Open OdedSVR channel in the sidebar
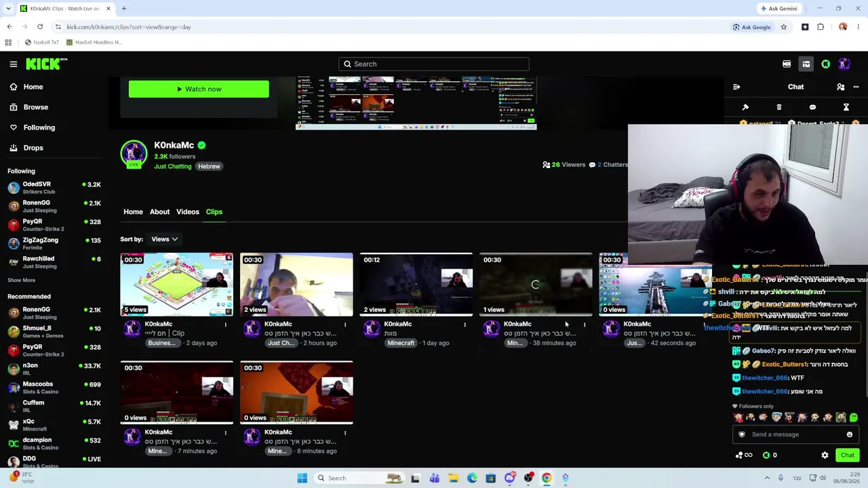This screenshot has width=868, height=488. click(x=54, y=188)
